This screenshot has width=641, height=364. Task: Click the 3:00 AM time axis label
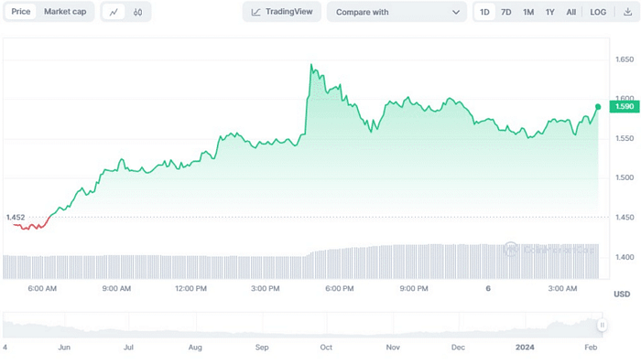coord(562,288)
